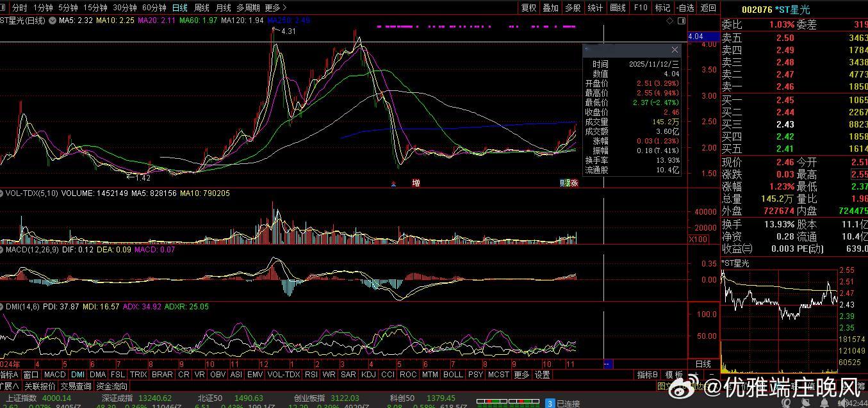Screen dimensions: 868x408
Task: Click the 叠加 overlay button
Action: click(550, 8)
